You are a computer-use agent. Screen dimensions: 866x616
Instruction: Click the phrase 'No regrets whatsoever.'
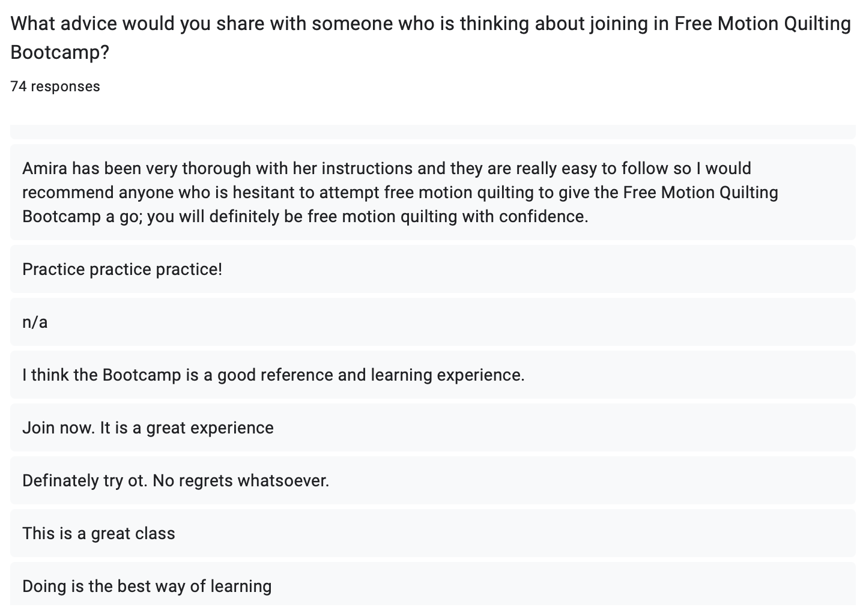pyautogui.click(x=241, y=480)
